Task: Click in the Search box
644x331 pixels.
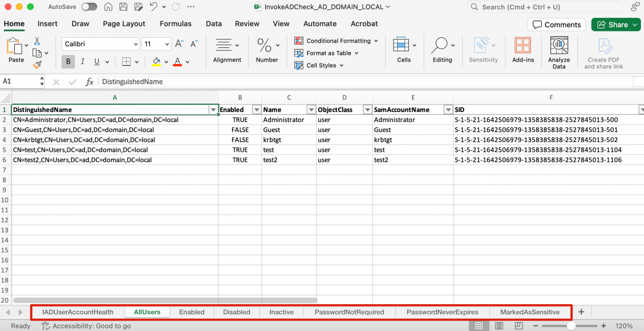Action: click(x=545, y=7)
